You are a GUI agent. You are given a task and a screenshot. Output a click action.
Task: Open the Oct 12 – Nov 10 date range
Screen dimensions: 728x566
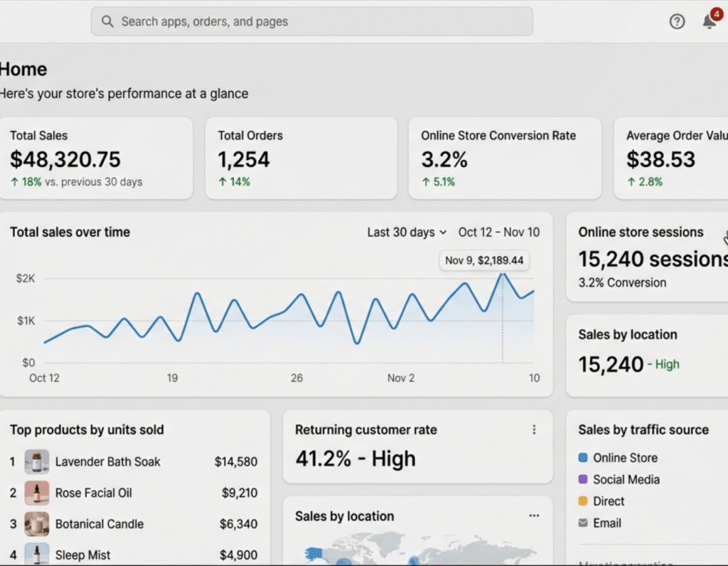[498, 232]
